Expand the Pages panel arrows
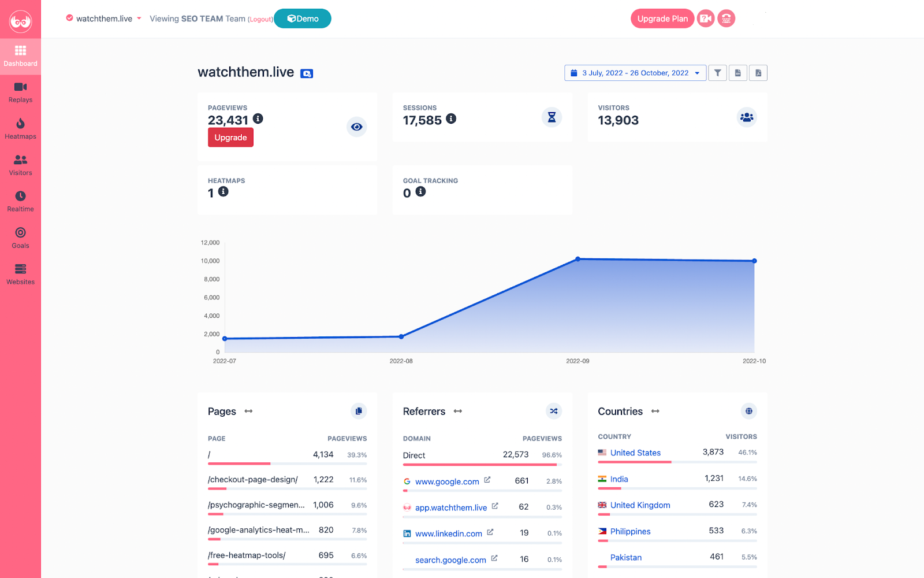The height and width of the screenshot is (578, 924). point(248,411)
